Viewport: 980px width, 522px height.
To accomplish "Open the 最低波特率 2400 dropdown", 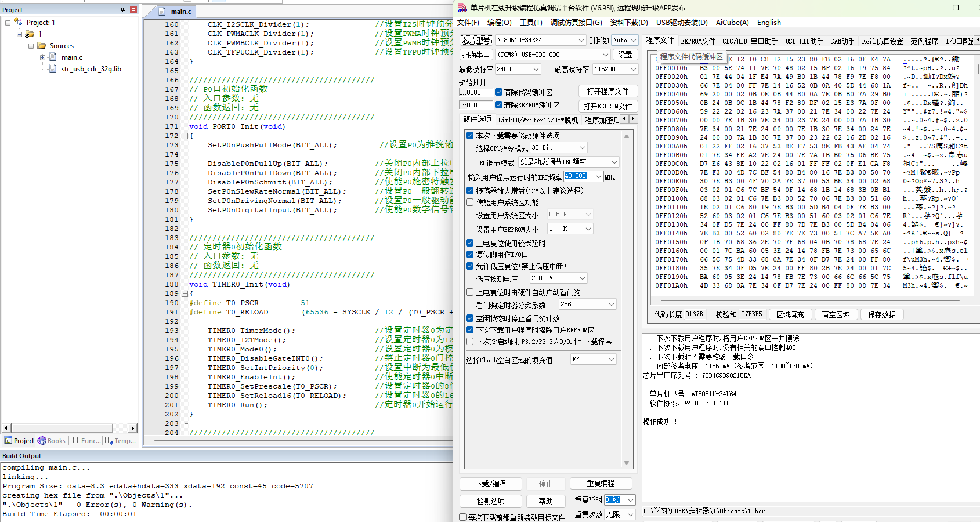I will click(x=518, y=69).
